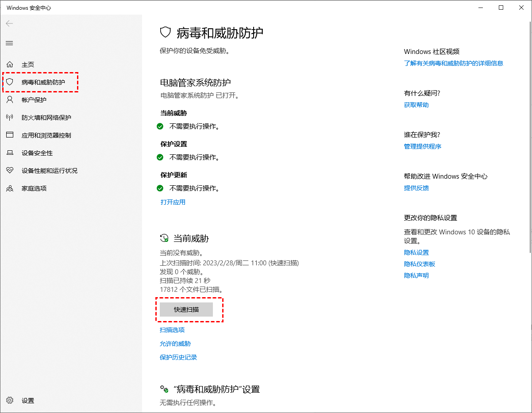Click the green check under 保护设置

click(x=160, y=157)
